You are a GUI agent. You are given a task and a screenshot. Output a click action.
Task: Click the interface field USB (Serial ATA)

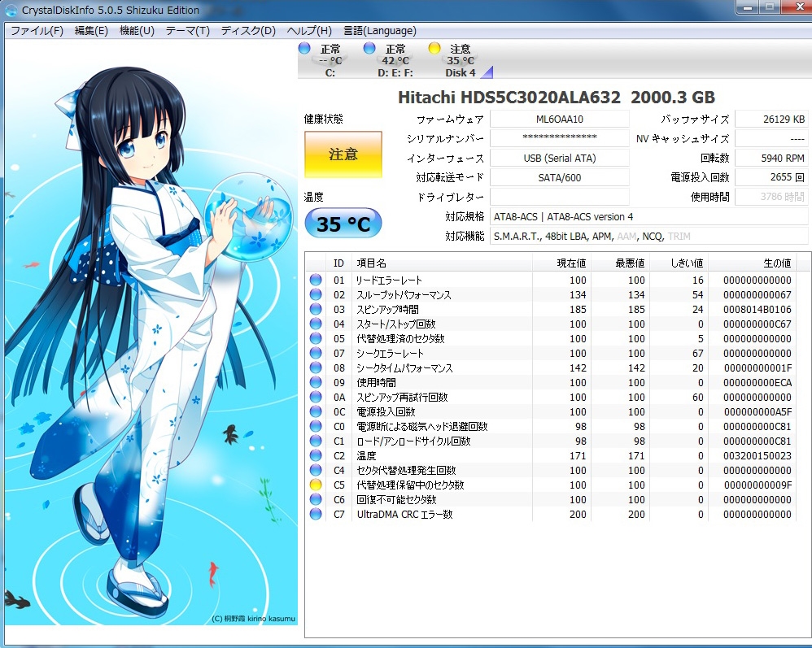tap(559, 158)
